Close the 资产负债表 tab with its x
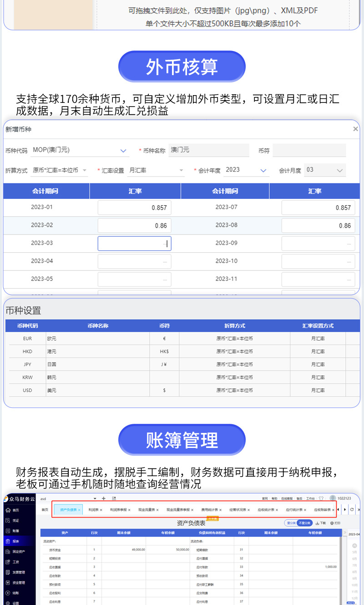 pos(79,510)
